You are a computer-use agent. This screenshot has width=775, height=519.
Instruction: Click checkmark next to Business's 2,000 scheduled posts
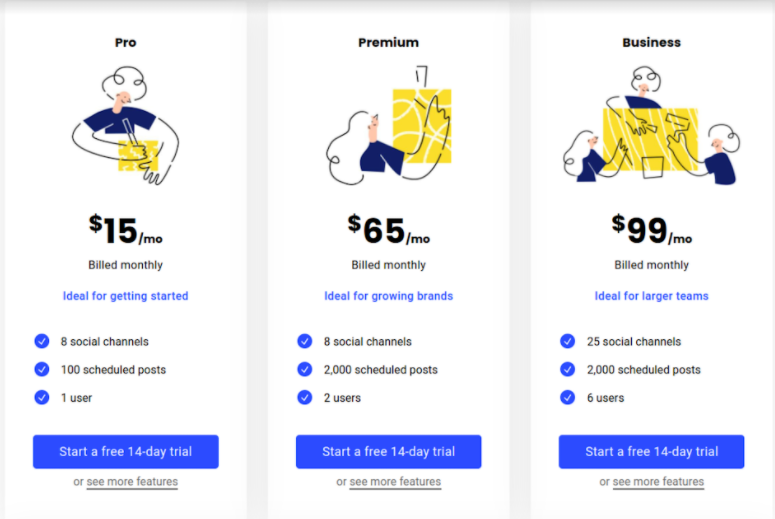568,369
